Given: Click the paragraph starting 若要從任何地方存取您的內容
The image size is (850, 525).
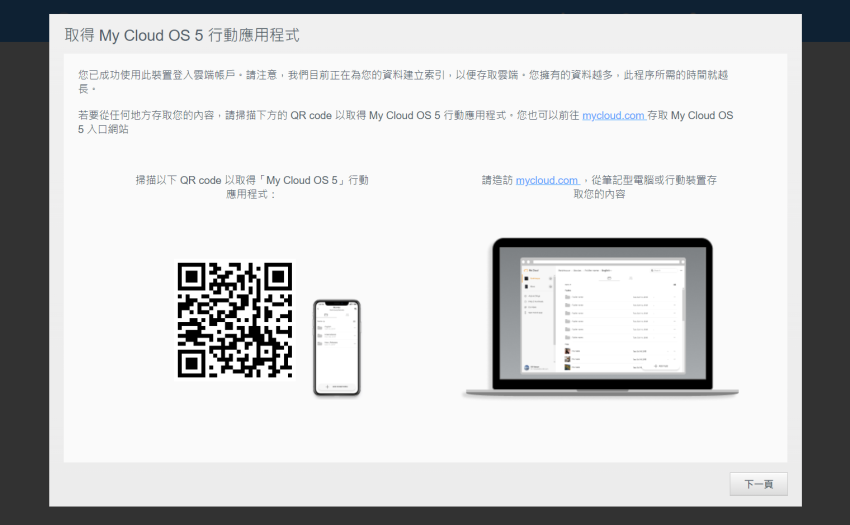Looking at the screenshot, I should click(x=405, y=122).
